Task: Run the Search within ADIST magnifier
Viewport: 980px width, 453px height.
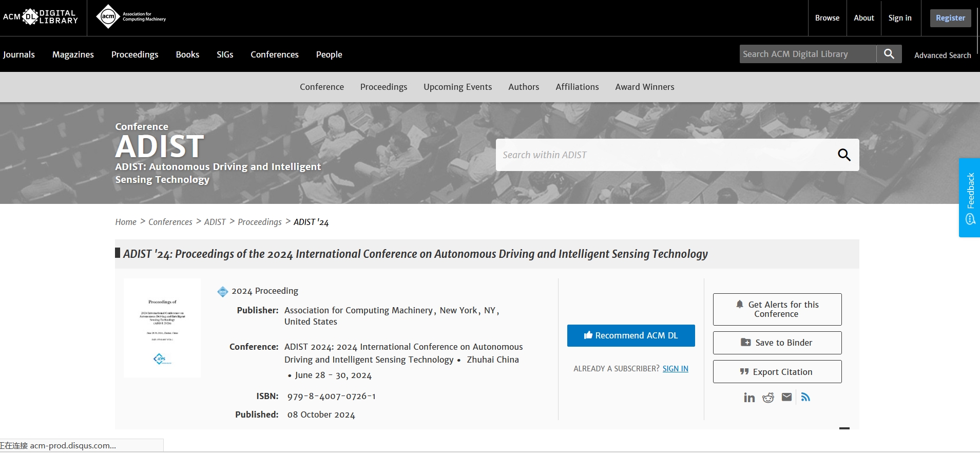Action: 844,155
